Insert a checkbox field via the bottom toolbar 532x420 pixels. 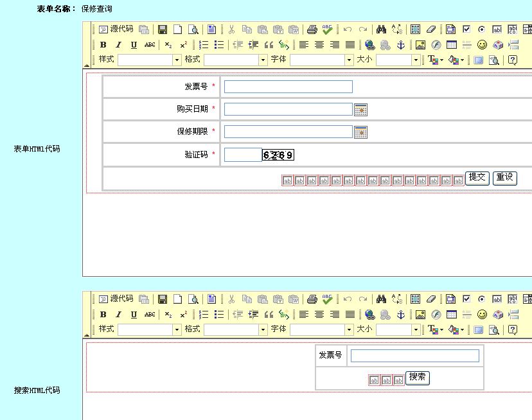[x=466, y=299]
